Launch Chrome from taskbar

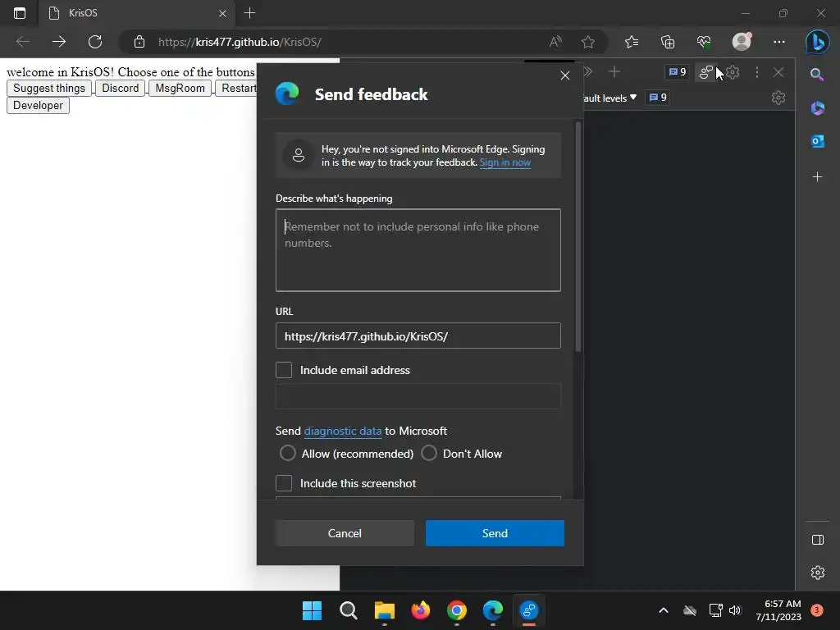(457, 610)
